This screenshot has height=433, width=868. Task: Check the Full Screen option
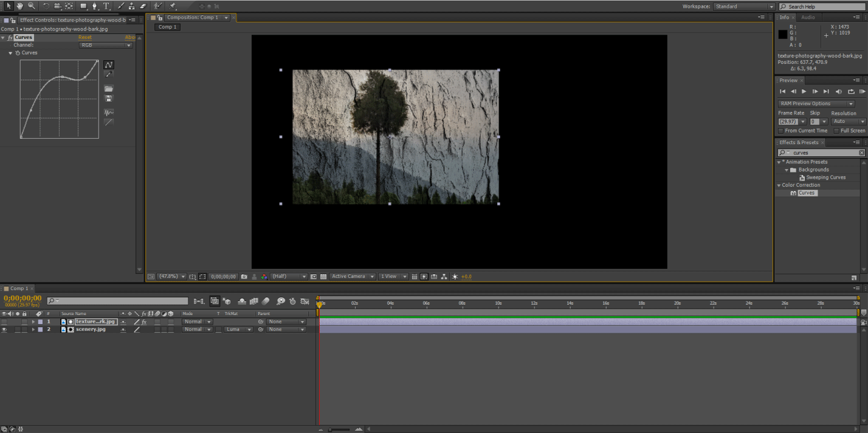pos(836,131)
